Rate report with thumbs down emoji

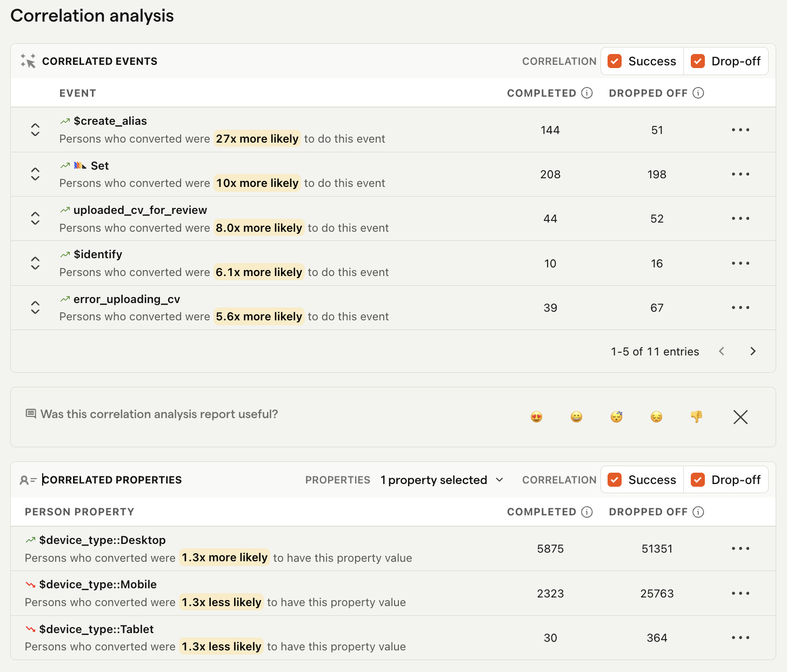pos(696,416)
